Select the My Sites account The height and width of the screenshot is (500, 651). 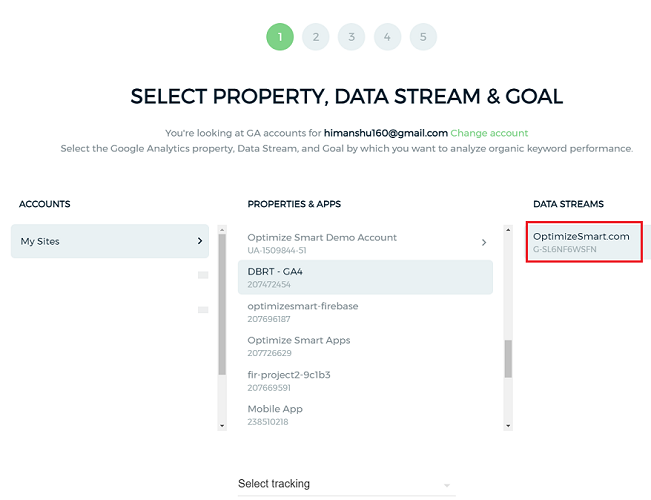[x=110, y=241]
